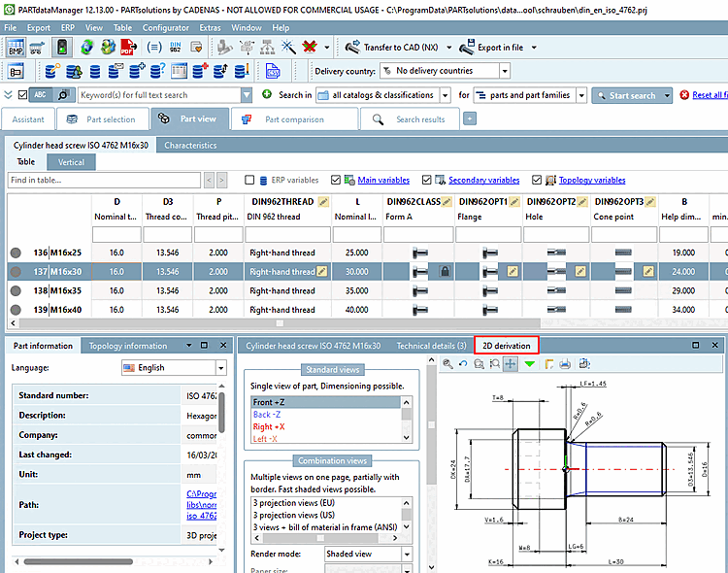This screenshot has height=573, width=728.
Task: Open the Configurator menu
Action: coord(166,28)
